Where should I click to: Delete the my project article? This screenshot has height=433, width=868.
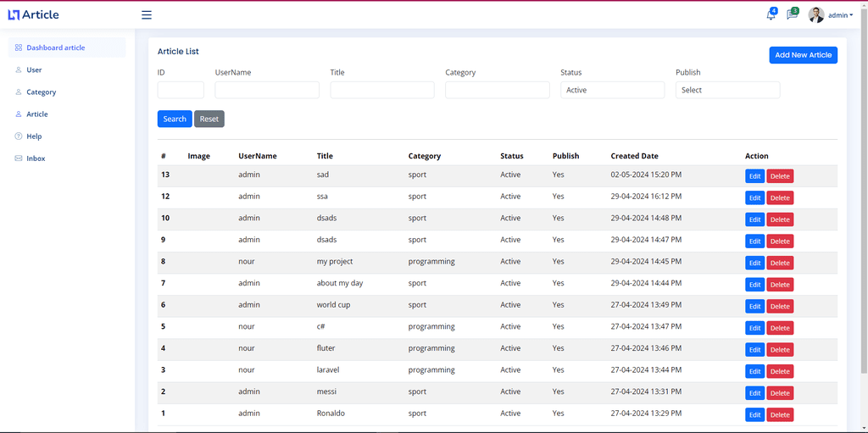coord(780,263)
